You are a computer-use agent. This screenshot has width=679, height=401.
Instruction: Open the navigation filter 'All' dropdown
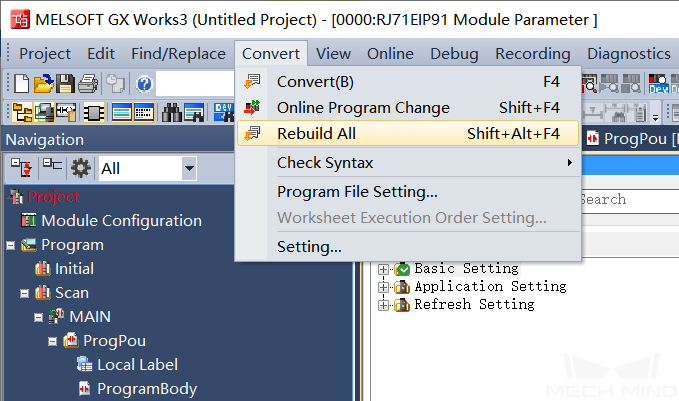[189, 168]
